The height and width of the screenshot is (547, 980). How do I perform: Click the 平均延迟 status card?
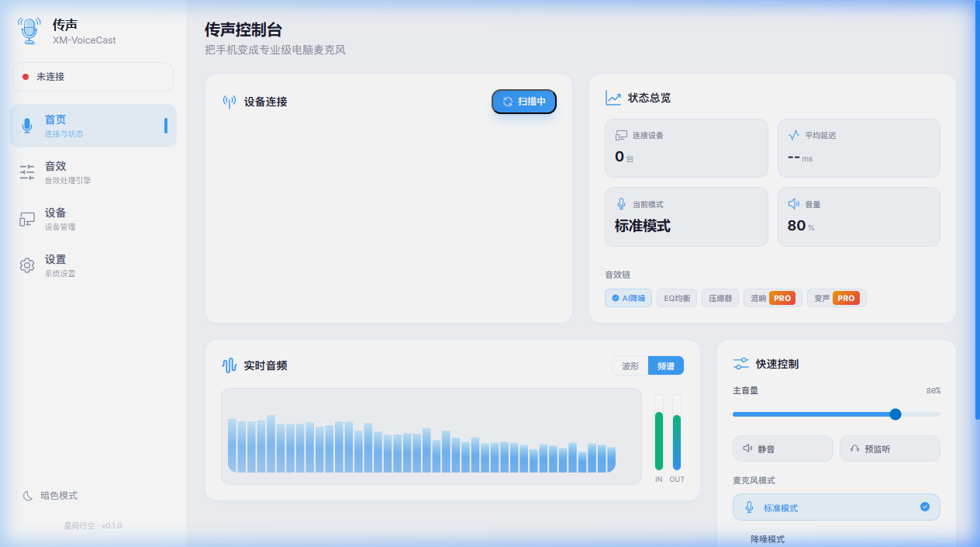click(859, 148)
